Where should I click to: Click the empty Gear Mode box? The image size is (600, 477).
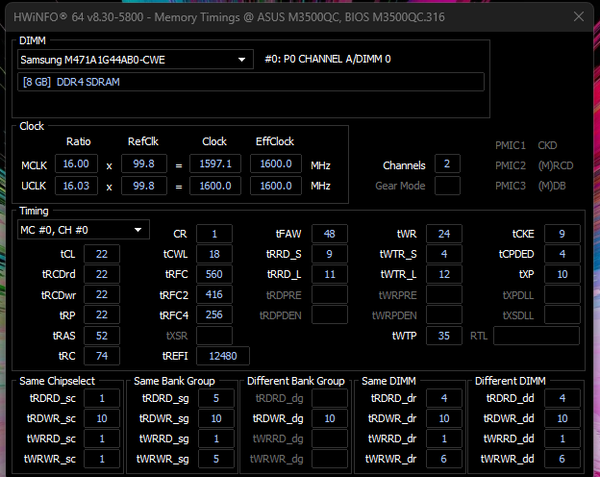(x=447, y=186)
